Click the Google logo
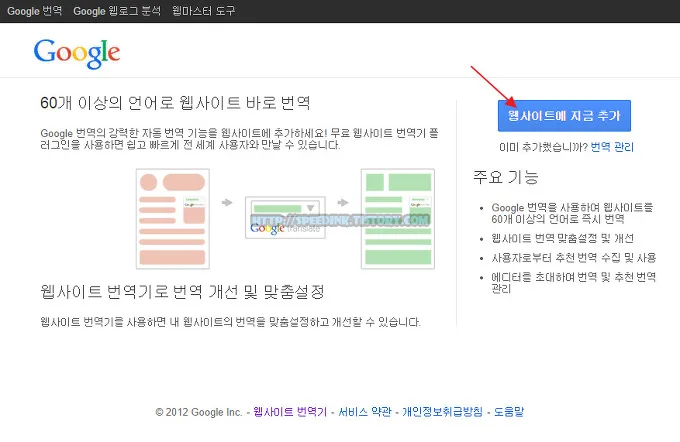 pos(77,54)
